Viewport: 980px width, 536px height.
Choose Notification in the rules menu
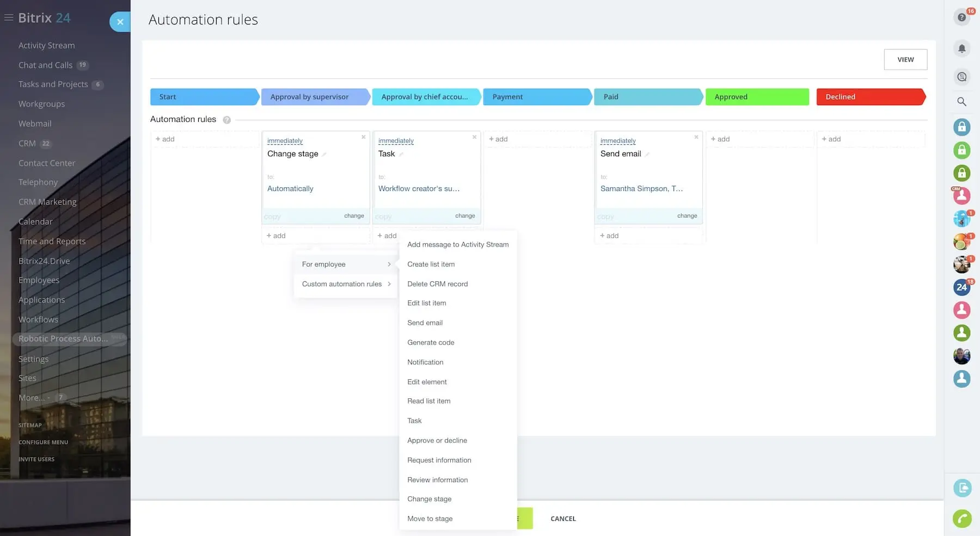tap(425, 362)
